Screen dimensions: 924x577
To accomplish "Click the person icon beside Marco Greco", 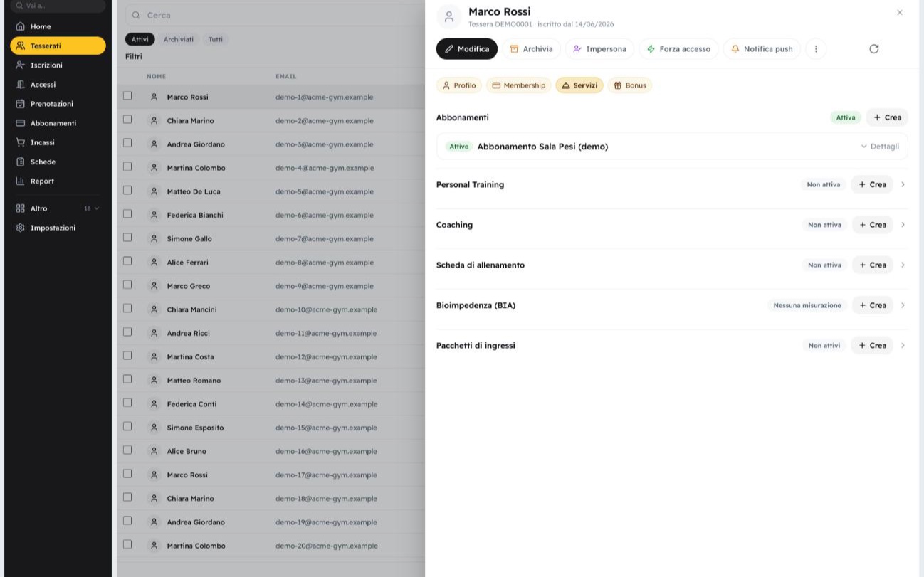I will pos(154,286).
